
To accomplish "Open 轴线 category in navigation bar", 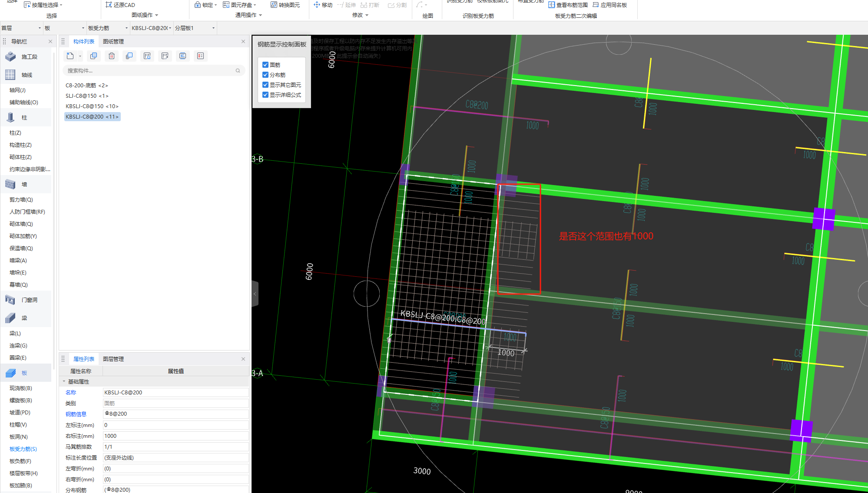I will coord(26,75).
